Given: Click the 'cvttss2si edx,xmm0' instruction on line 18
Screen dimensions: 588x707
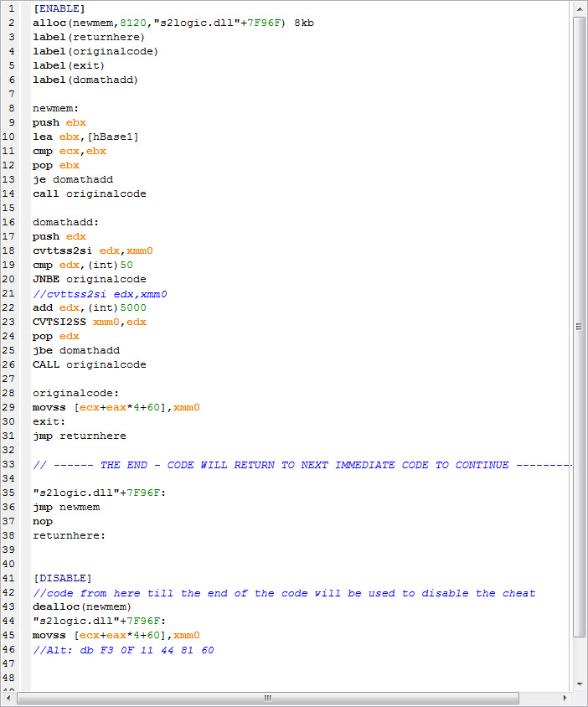Looking at the screenshot, I should [x=93, y=250].
